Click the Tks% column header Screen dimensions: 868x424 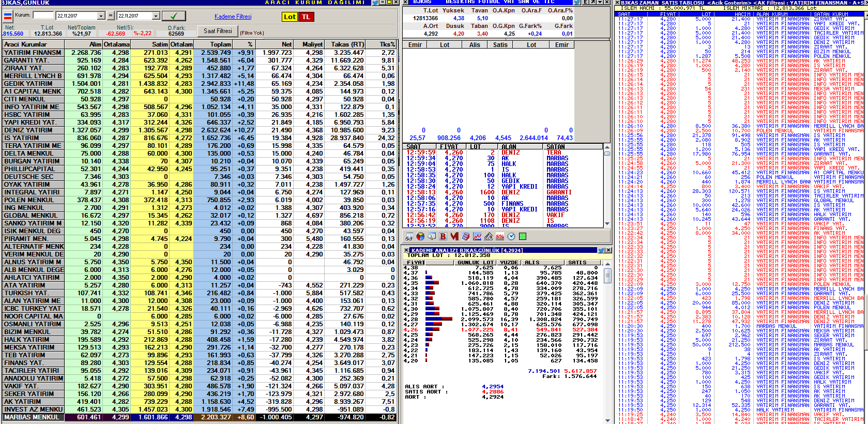coord(381,44)
